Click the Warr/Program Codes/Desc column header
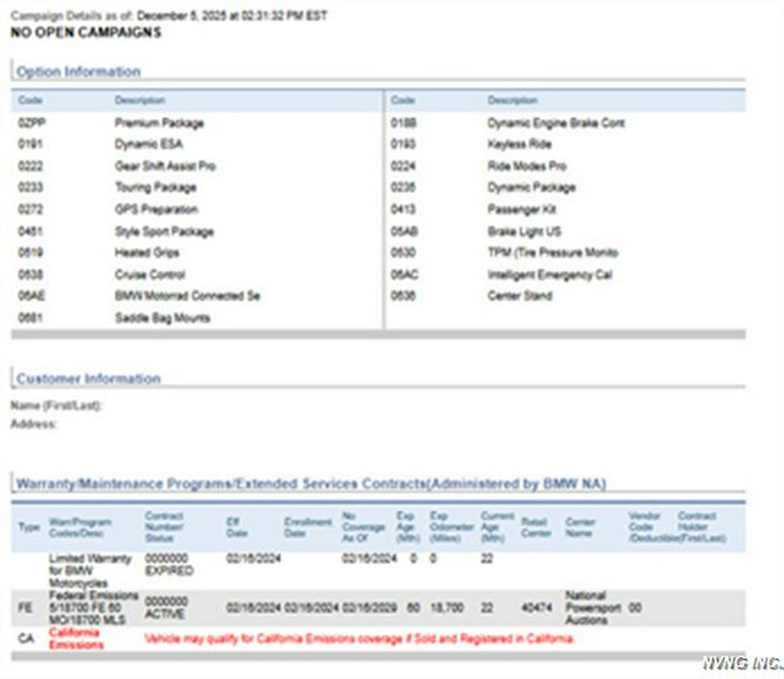 [80, 527]
